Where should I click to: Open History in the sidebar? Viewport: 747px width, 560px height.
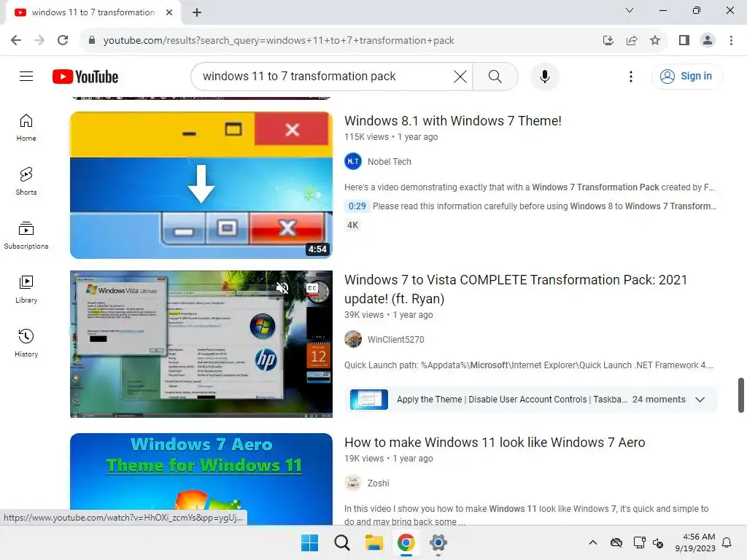click(26, 343)
